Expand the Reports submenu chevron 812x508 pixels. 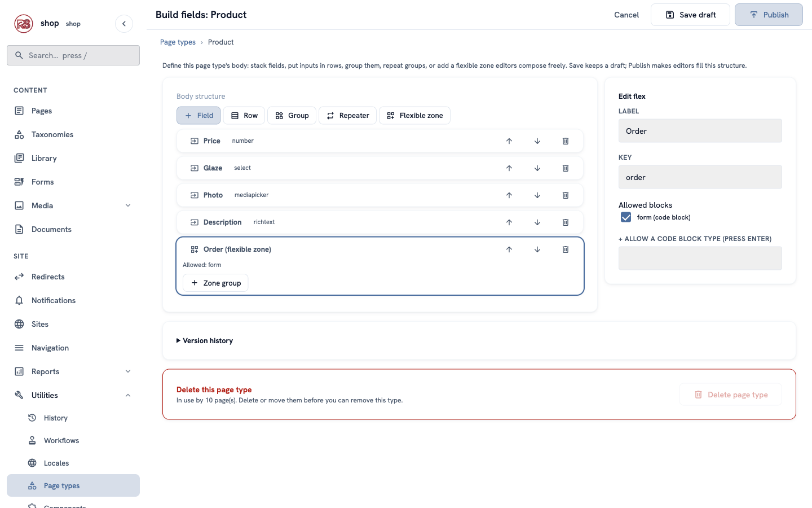pos(128,371)
